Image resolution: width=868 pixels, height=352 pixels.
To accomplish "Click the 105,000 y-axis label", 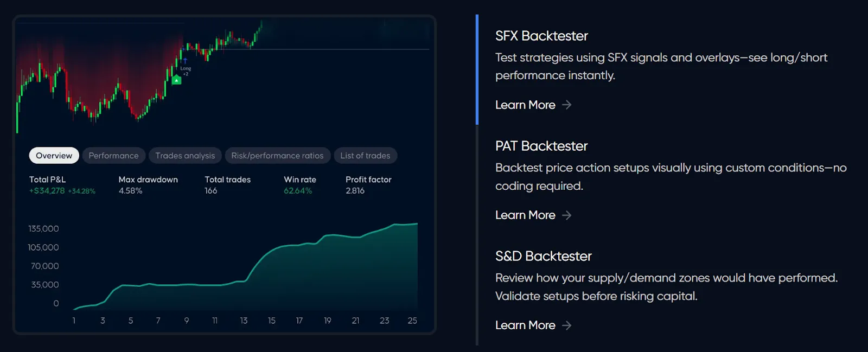I will pyautogui.click(x=43, y=247).
